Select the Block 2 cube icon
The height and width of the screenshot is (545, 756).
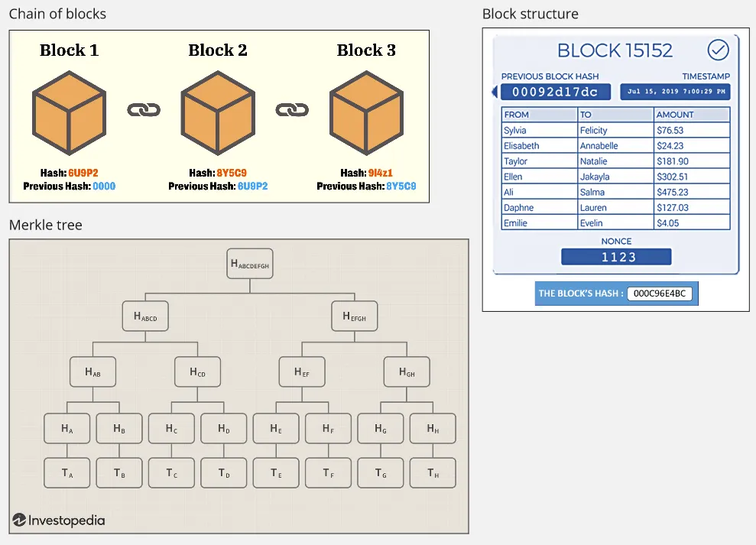(218, 111)
